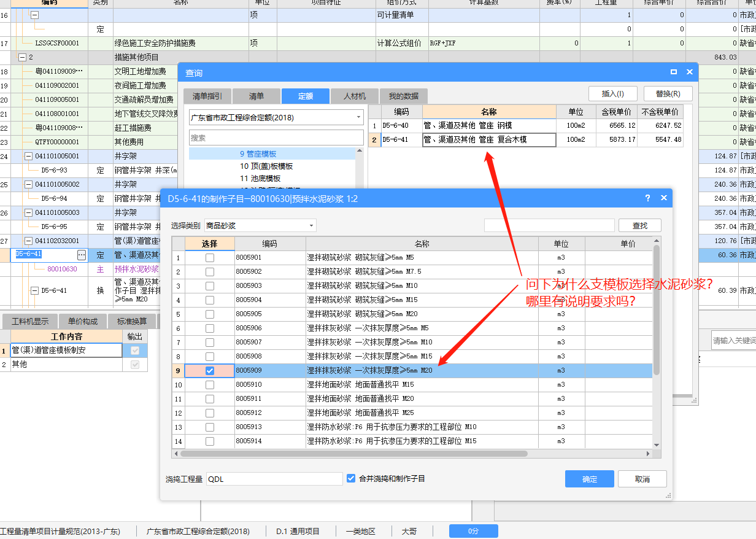
Task: Click 名称 column header in mortar table
Action: click(x=422, y=244)
